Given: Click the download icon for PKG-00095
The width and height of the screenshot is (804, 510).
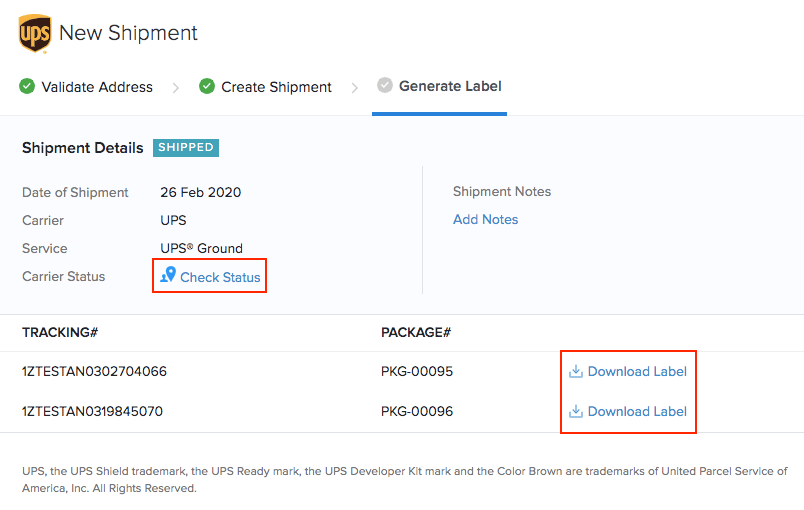Looking at the screenshot, I should click(x=576, y=371).
